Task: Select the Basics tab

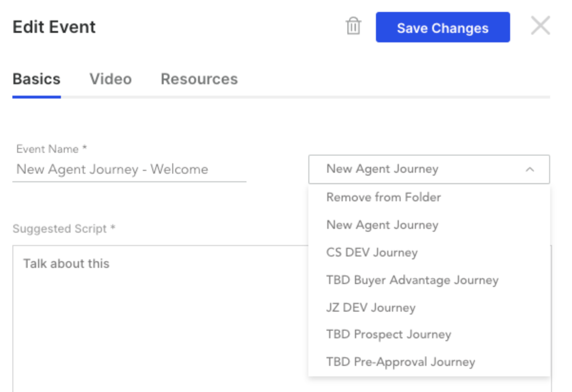Action: point(36,78)
